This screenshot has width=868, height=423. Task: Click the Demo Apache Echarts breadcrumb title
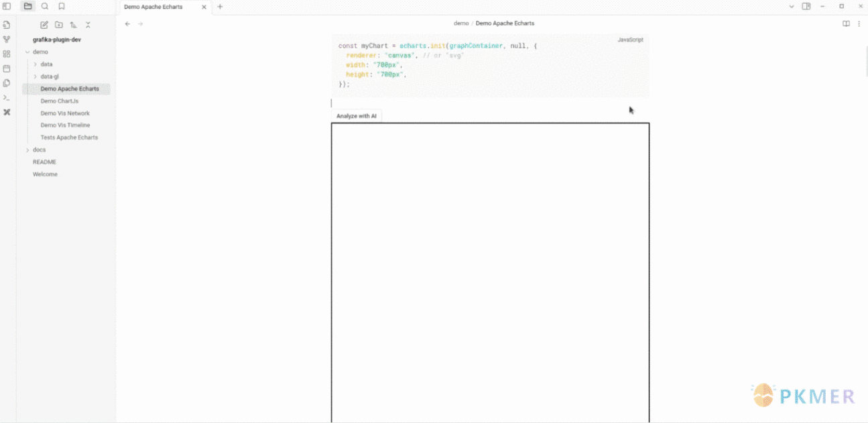(x=505, y=23)
